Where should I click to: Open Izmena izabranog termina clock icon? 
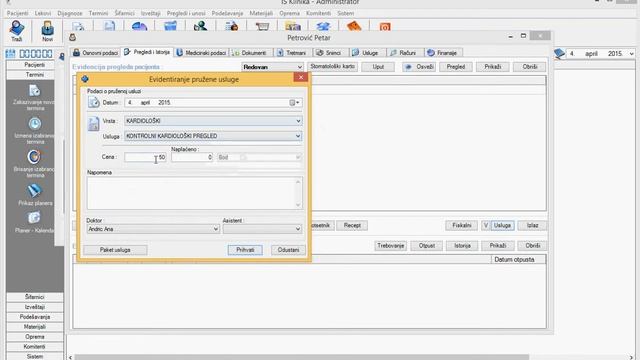(35, 124)
